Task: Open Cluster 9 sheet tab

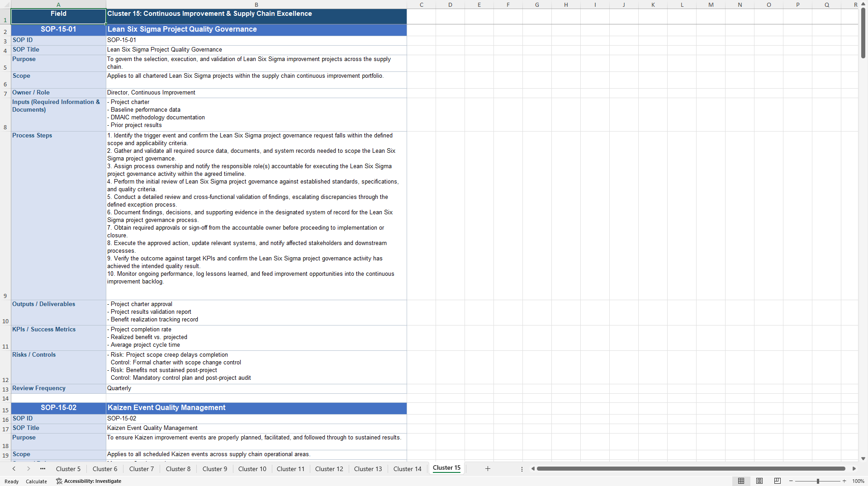Action: pyautogui.click(x=215, y=469)
